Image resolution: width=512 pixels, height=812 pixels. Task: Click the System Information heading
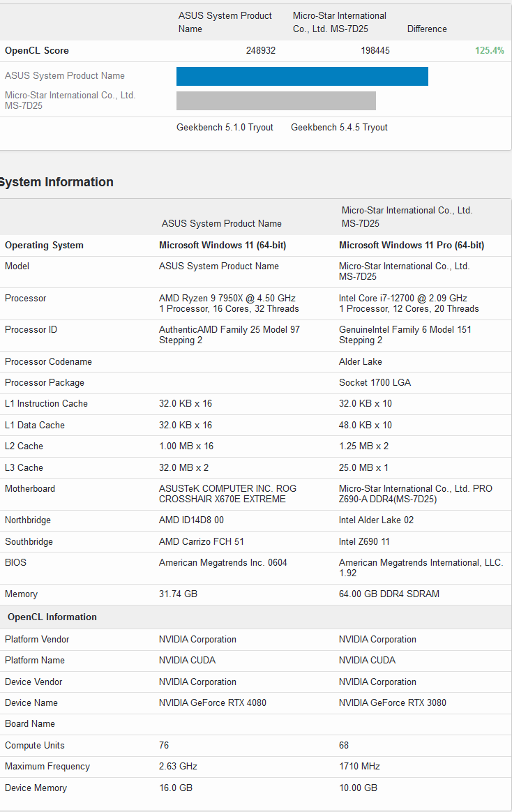pos(56,182)
